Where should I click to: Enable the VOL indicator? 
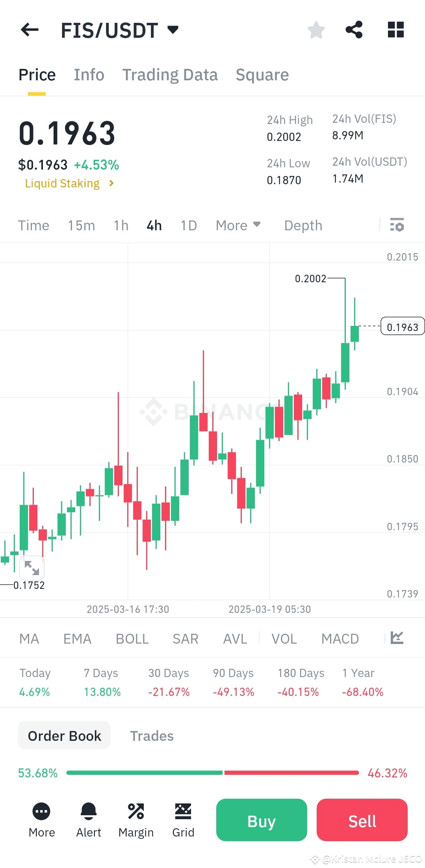[x=284, y=638]
